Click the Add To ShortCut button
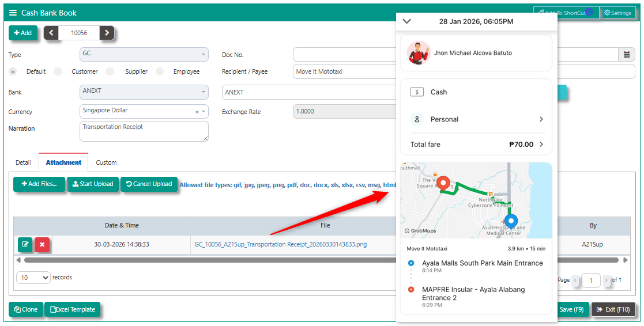This screenshot has width=644, height=326. pyautogui.click(x=566, y=13)
